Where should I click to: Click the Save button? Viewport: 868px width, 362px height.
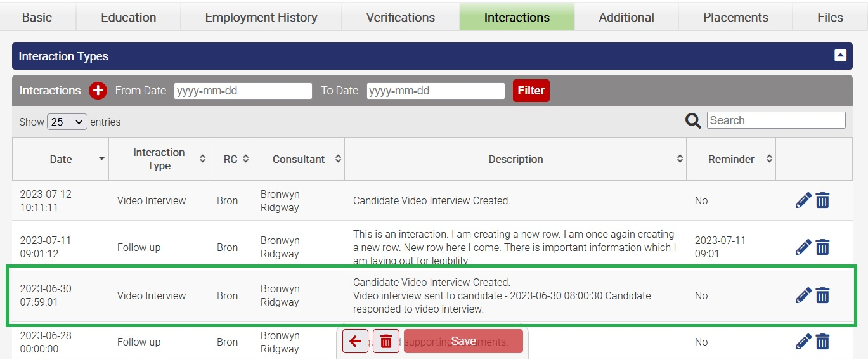pyautogui.click(x=463, y=342)
